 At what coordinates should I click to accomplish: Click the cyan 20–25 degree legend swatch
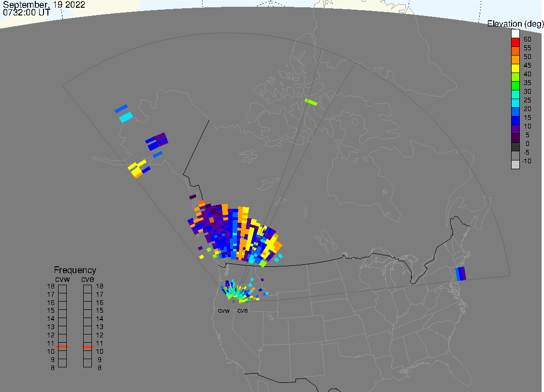coord(515,103)
